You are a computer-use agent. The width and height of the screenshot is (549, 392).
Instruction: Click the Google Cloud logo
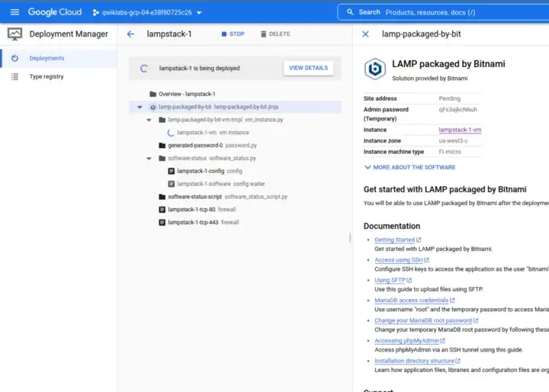pyautogui.click(x=55, y=12)
